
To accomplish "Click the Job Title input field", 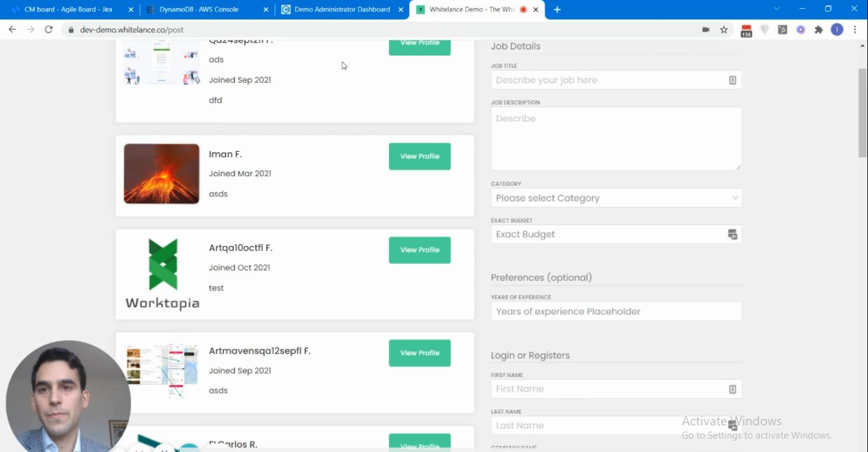I will [616, 80].
